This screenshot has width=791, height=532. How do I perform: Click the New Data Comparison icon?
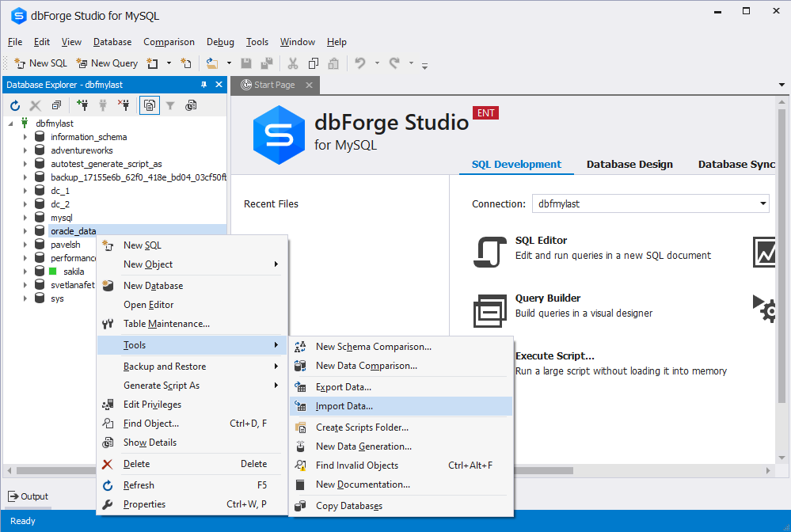click(x=300, y=366)
